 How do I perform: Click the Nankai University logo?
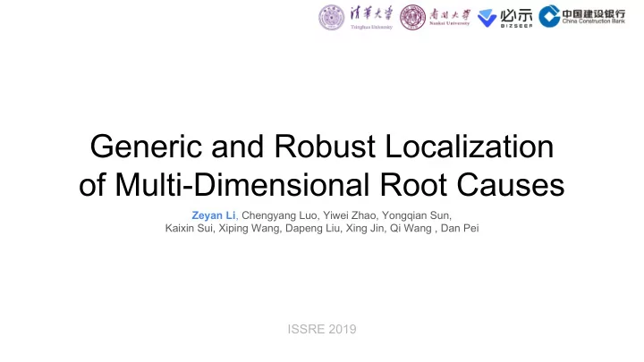coord(436,17)
